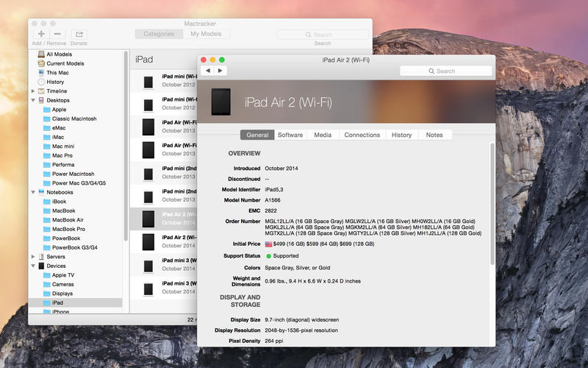Open the Connections tab

pyautogui.click(x=362, y=135)
